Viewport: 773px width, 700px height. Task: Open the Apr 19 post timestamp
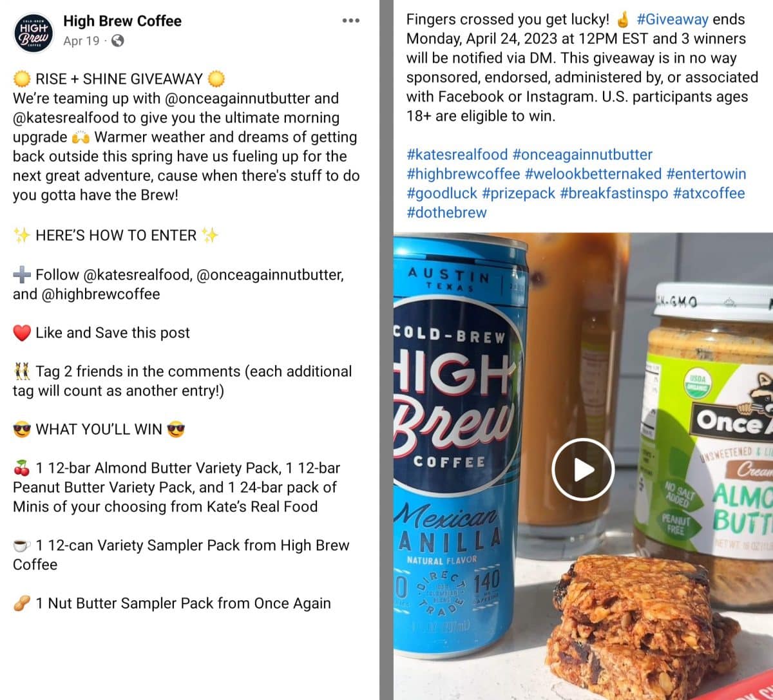82,41
